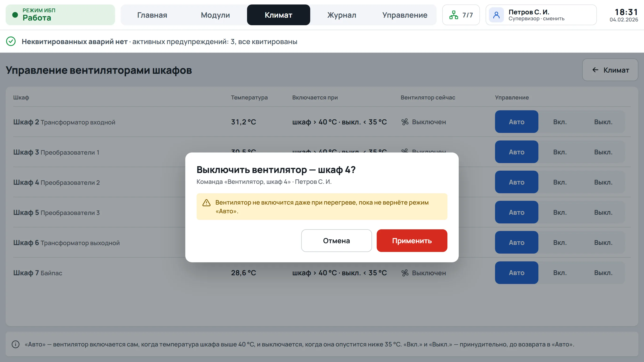Set Шкаф 3 fan to Вкл.

pyautogui.click(x=560, y=152)
